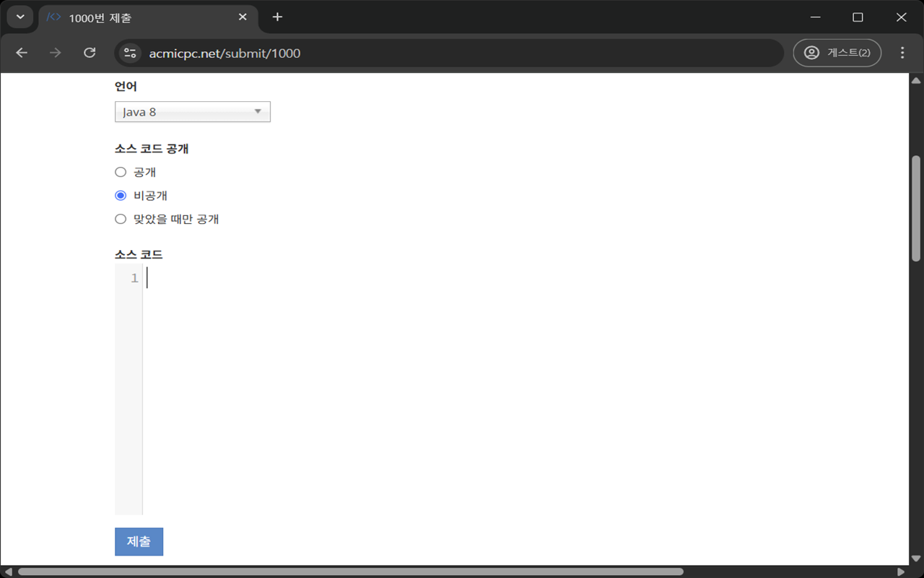
Task: Click the forward navigation arrow
Action: [x=55, y=52]
